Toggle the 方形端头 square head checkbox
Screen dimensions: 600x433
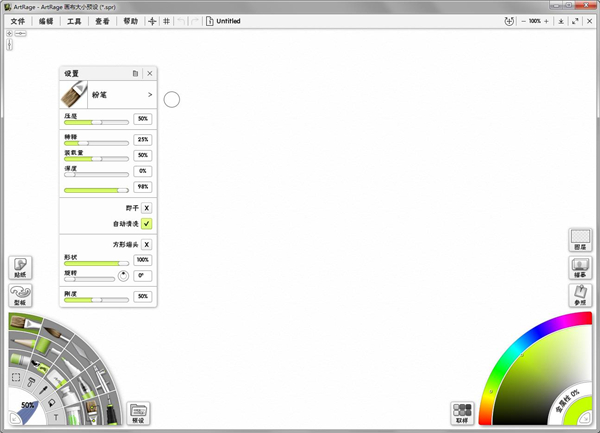tap(146, 244)
